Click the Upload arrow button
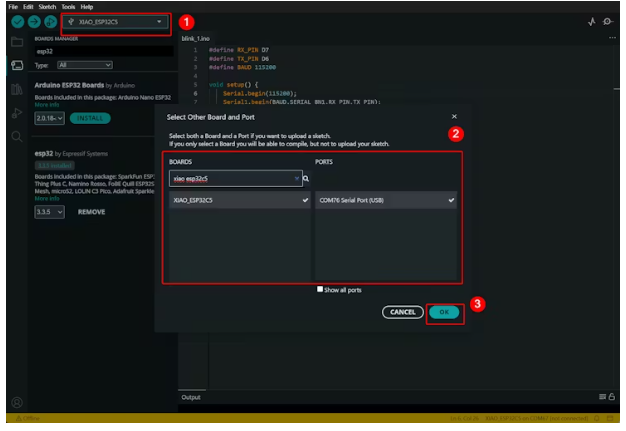The height and width of the screenshot is (431, 626). 33,22
